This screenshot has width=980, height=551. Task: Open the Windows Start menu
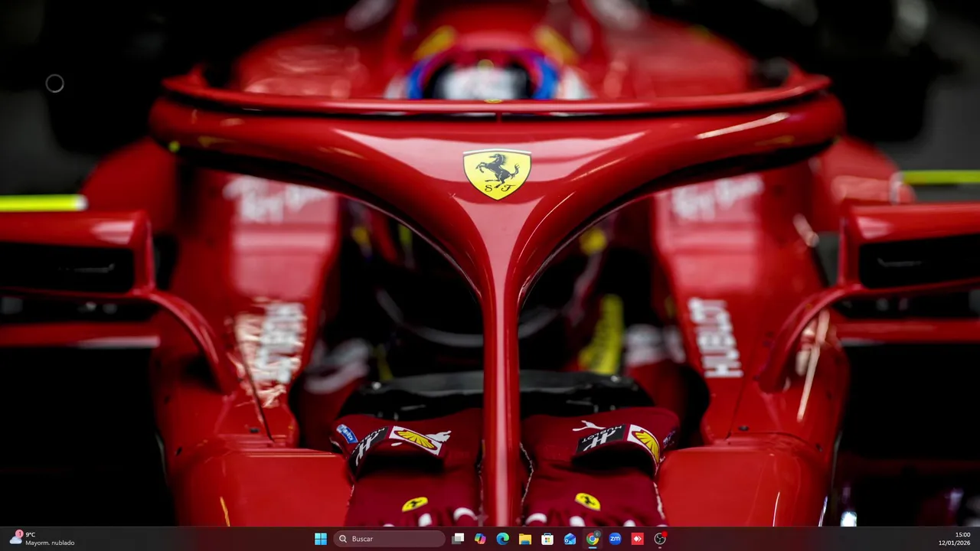[321, 539]
